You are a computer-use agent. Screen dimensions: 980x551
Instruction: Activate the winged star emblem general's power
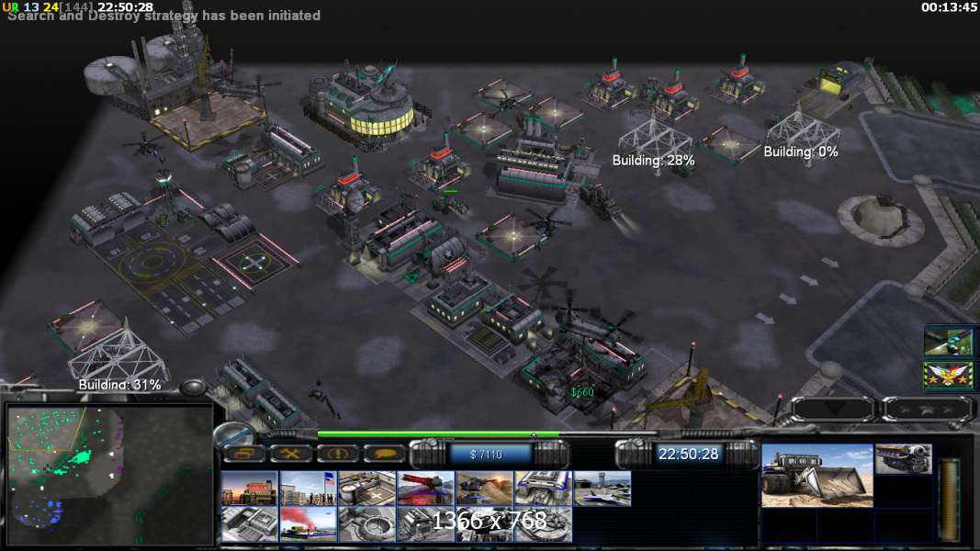[x=948, y=377]
